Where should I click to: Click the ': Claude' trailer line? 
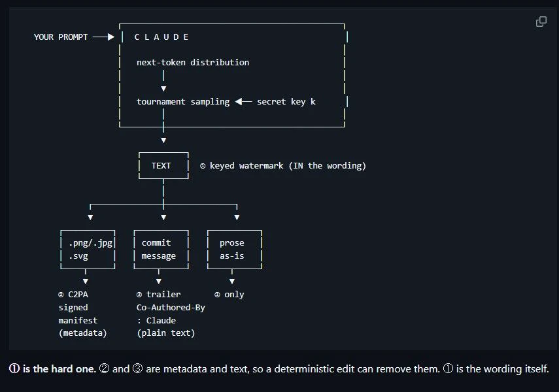156,320
